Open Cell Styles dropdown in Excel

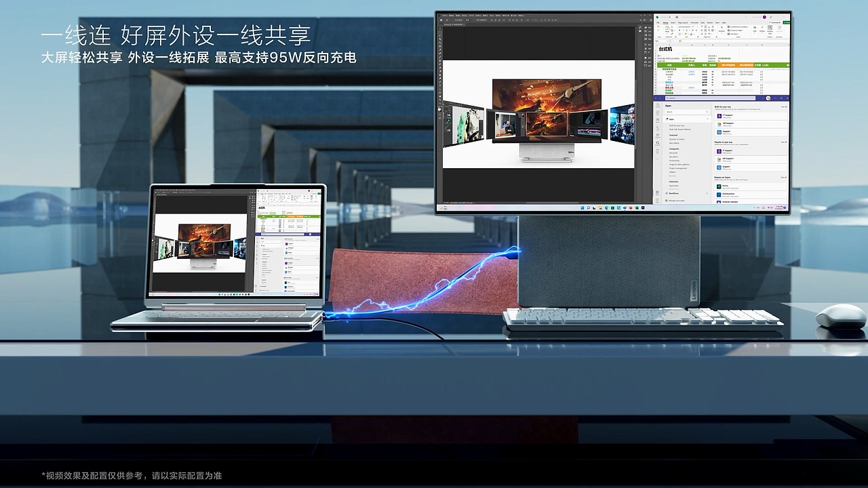[x=734, y=34]
